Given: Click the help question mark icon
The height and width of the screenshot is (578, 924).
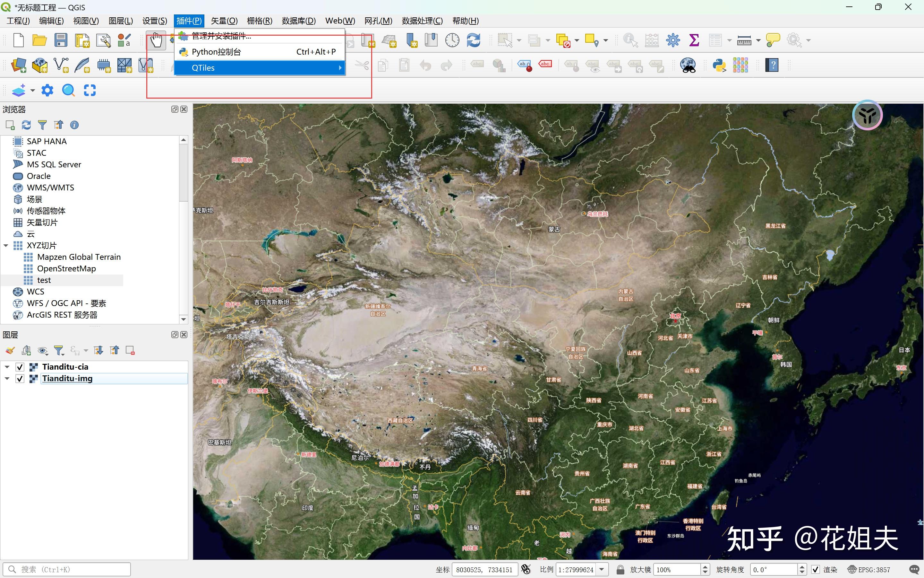Looking at the screenshot, I should click(772, 66).
